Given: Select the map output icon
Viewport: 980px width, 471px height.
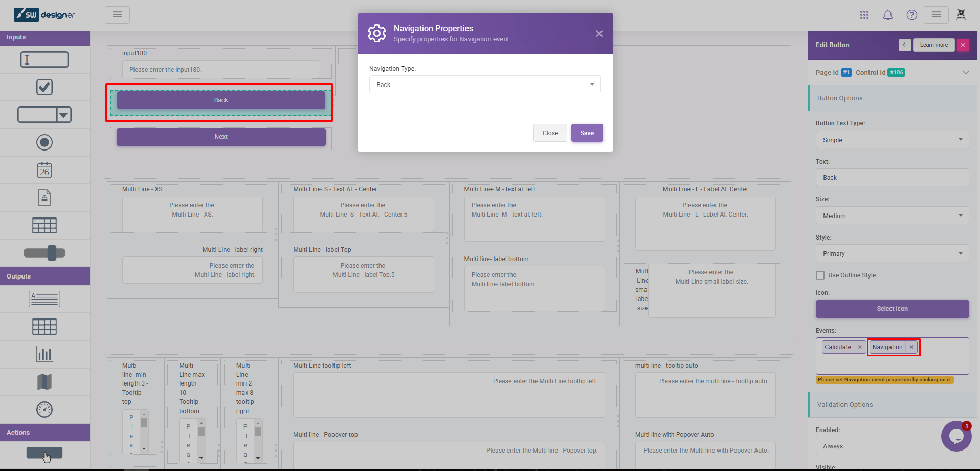Looking at the screenshot, I should tap(44, 382).
